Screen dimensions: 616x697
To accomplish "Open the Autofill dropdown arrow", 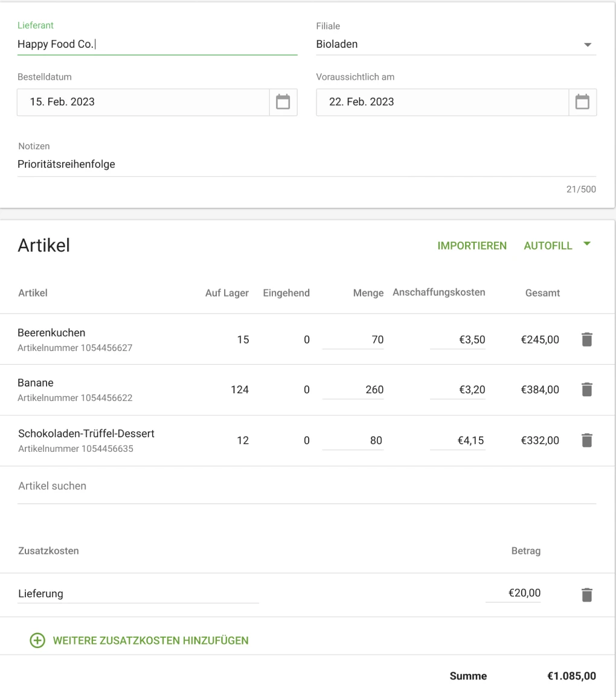I will (586, 245).
